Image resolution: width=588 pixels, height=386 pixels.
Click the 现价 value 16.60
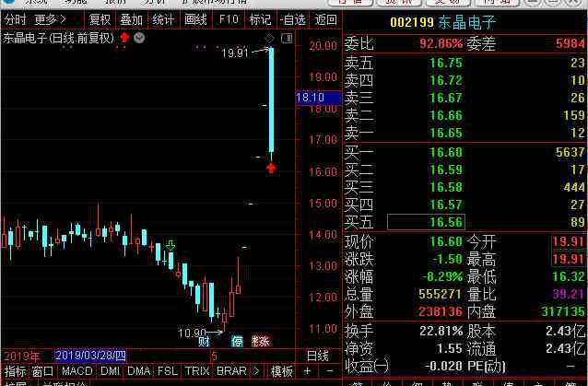click(446, 241)
